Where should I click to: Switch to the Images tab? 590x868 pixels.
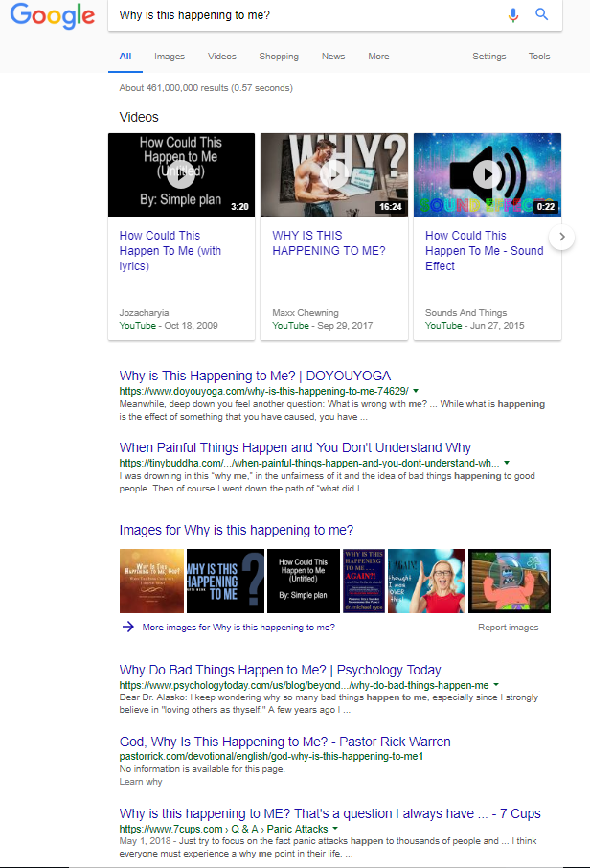click(x=170, y=57)
